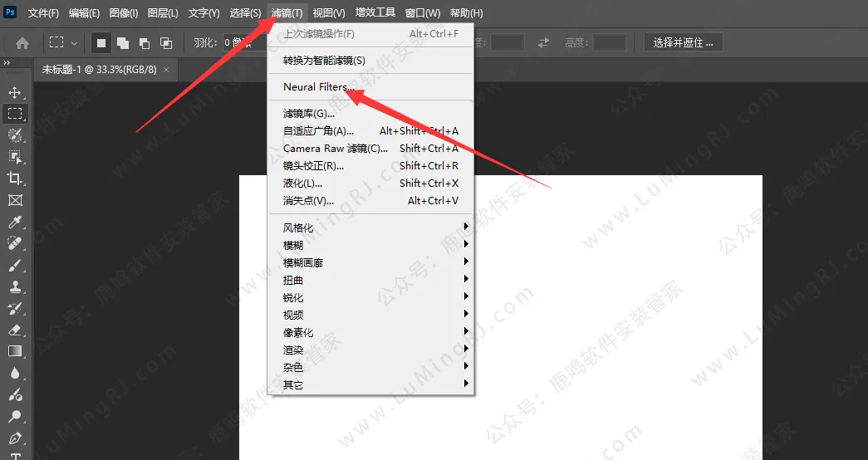
Task: Select the Eraser tool
Action: coord(15,330)
